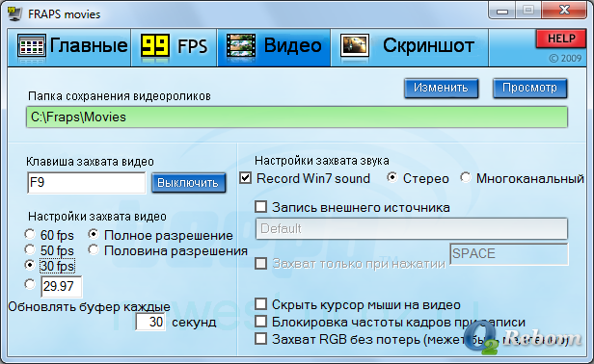
Task: Select the Видео tab
Action: (274, 48)
